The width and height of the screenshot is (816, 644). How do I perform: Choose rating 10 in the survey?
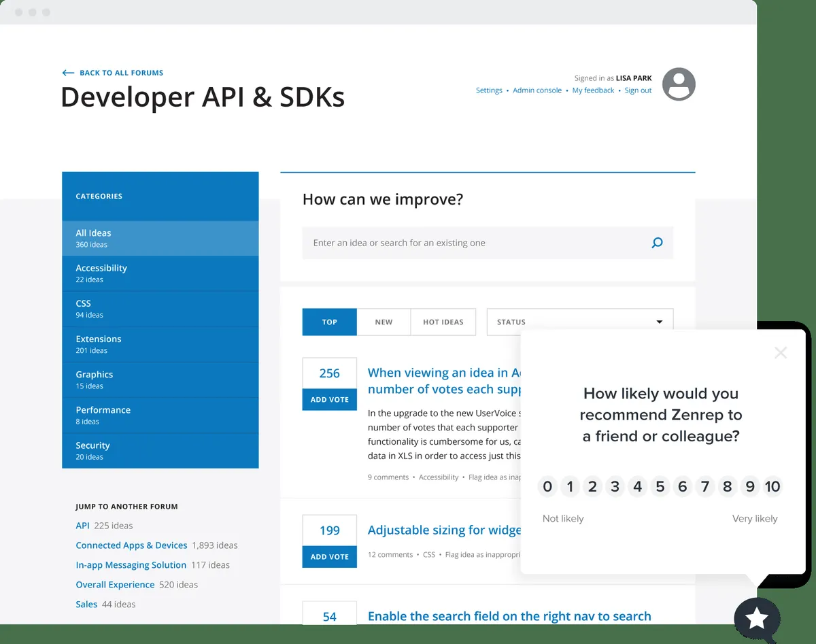(x=772, y=486)
